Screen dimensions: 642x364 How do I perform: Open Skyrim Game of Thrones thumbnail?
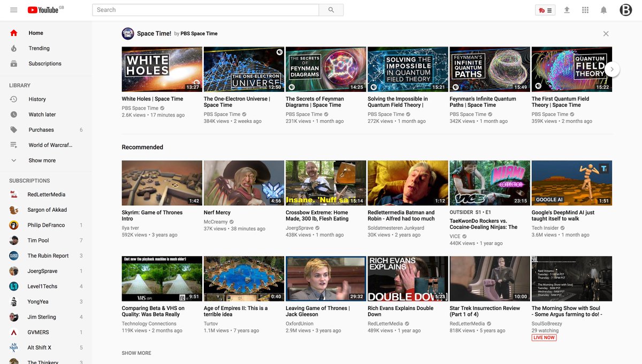[x=162, y=183]
